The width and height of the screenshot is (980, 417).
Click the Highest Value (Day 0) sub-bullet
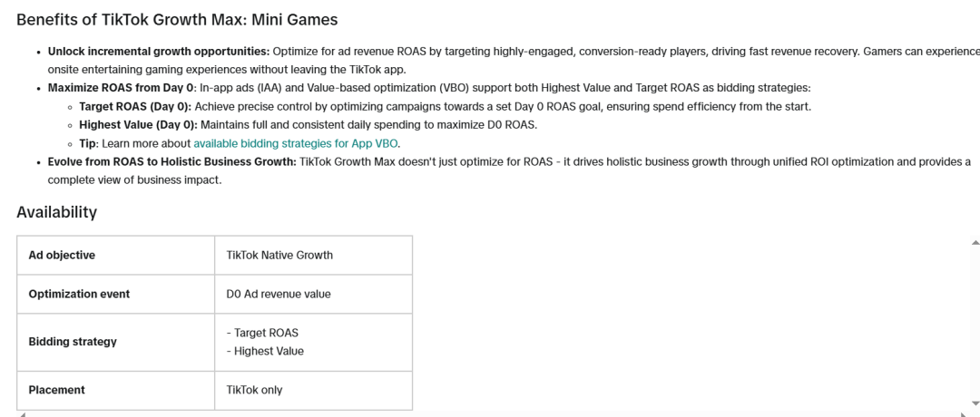click(138, 124)
